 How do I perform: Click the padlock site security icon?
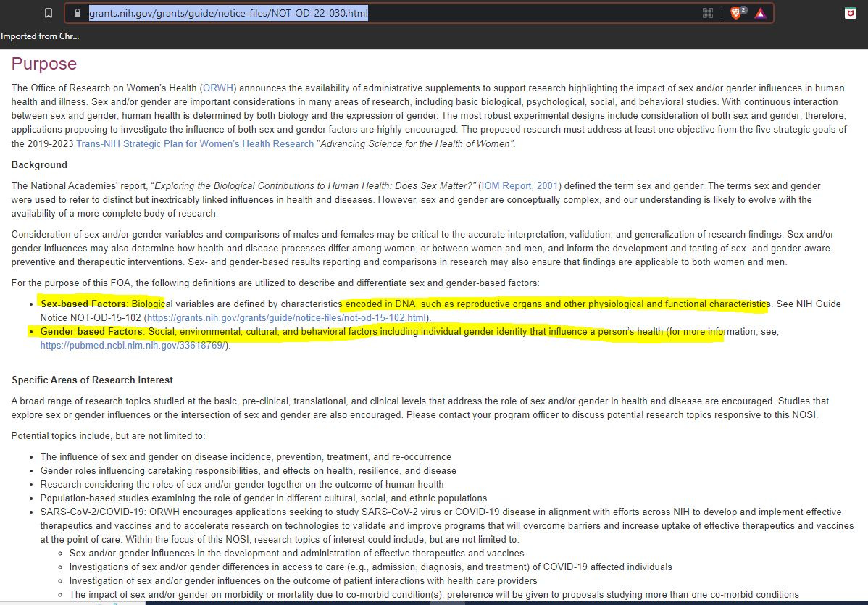point(77,13)
